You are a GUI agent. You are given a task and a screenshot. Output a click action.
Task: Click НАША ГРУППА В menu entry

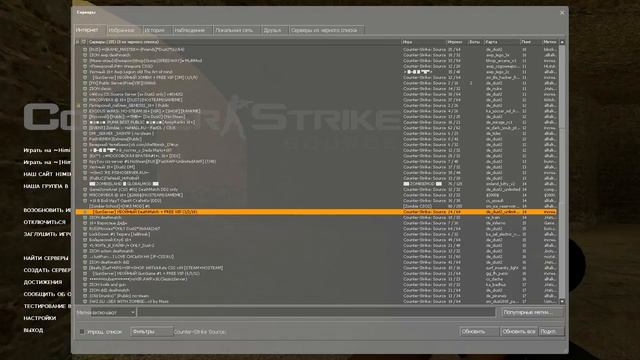click(46, 186)
